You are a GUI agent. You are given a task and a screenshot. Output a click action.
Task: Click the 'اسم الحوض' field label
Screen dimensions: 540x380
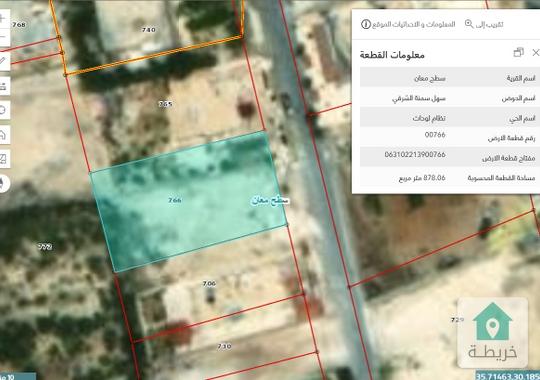click(519, 99)
